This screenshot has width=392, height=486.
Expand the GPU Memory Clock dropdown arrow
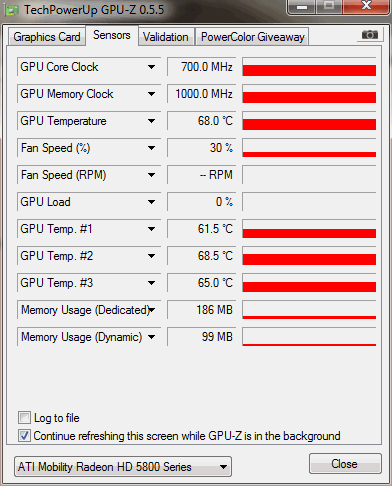152,94
